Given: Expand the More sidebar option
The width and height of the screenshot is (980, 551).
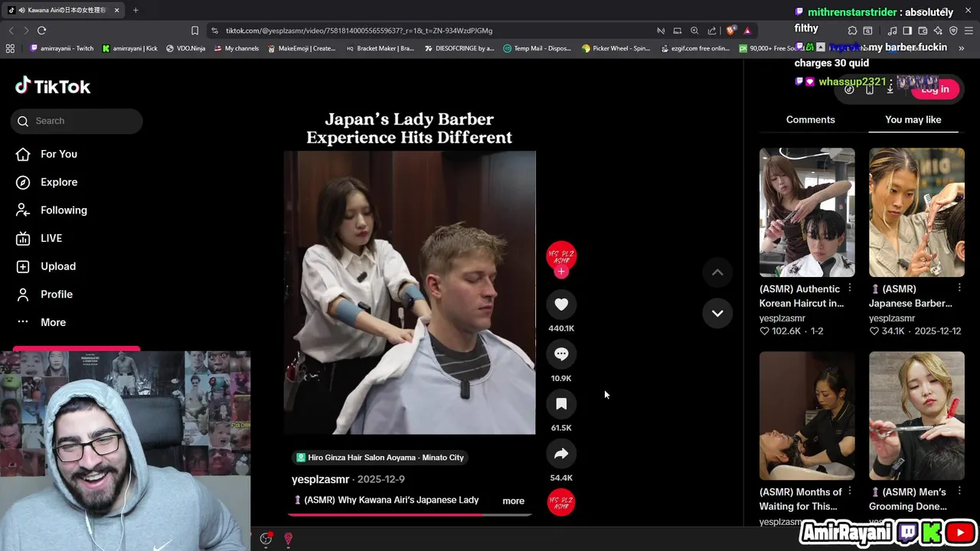Looking at the screenshot, I should (41, 322).
